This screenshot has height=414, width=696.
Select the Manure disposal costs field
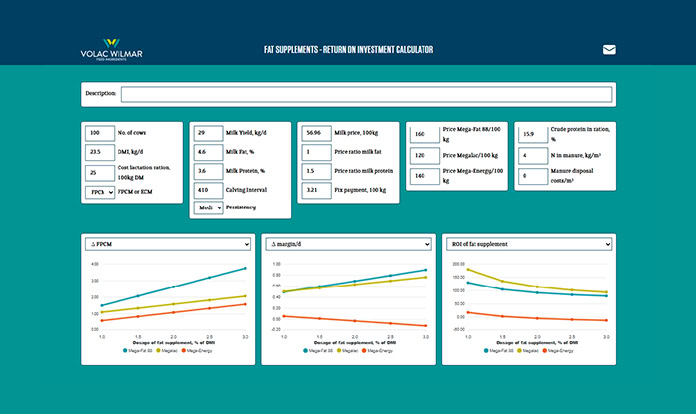pyautogui.click(x=532, y=176)
